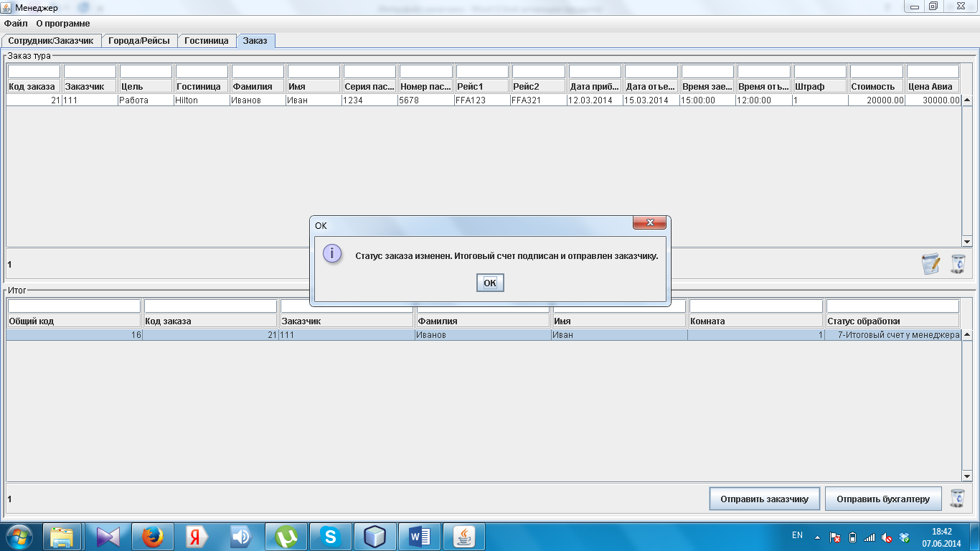Focus the filter field above Стоимость column
The width and height of the screenshot is (980, 551).
tap(877, 72)
